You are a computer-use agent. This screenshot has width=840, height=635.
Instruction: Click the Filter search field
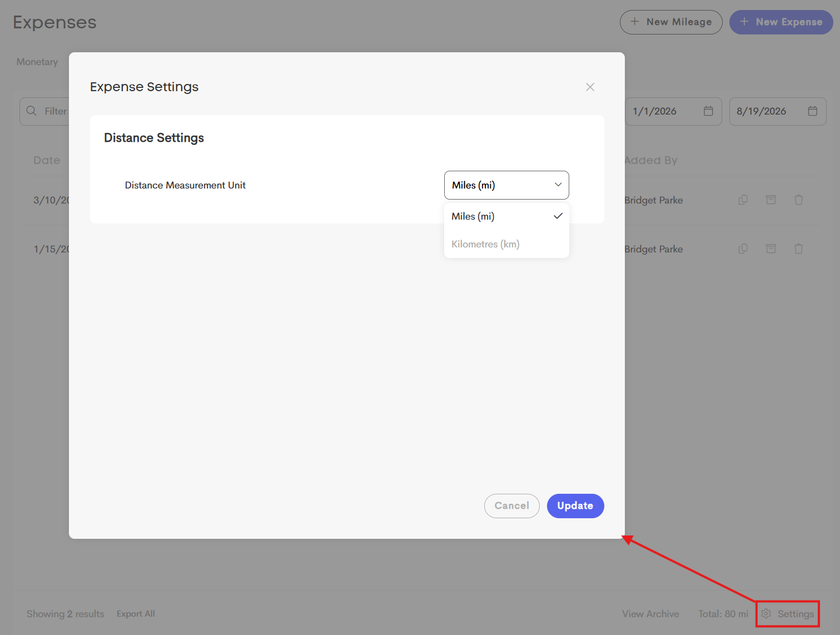(x=44, y=111)
